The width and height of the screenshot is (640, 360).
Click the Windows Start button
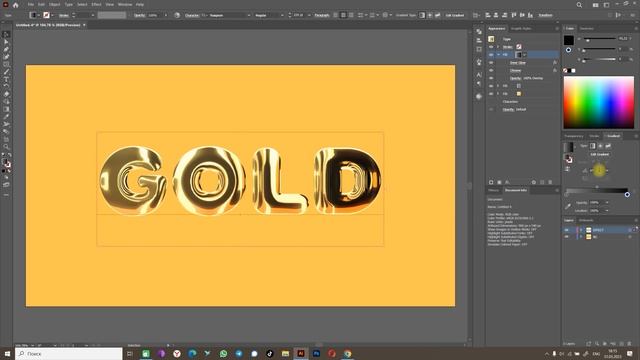(7, 353)
